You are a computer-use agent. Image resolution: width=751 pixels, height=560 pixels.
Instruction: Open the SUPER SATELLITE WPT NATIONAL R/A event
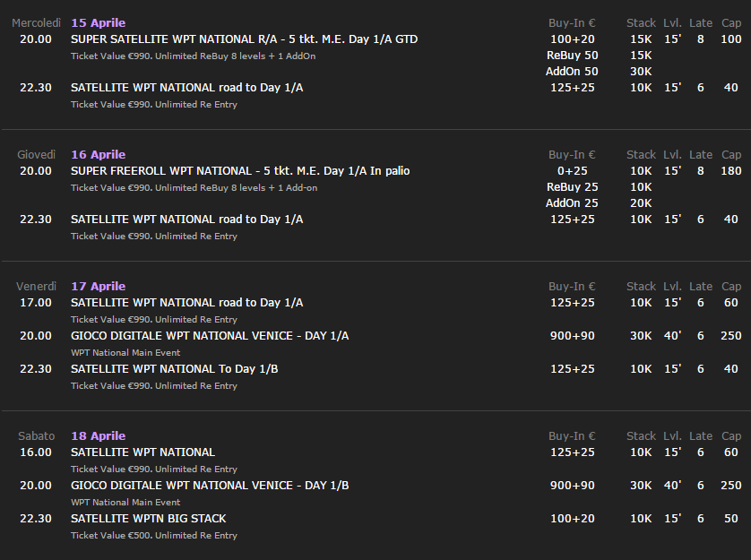[x=245, y=39]
